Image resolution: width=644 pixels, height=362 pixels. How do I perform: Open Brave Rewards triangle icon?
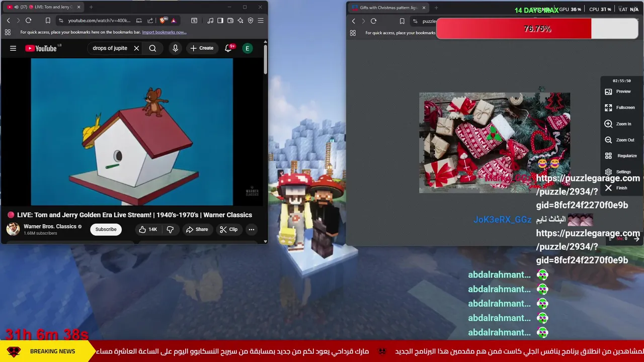173,21
